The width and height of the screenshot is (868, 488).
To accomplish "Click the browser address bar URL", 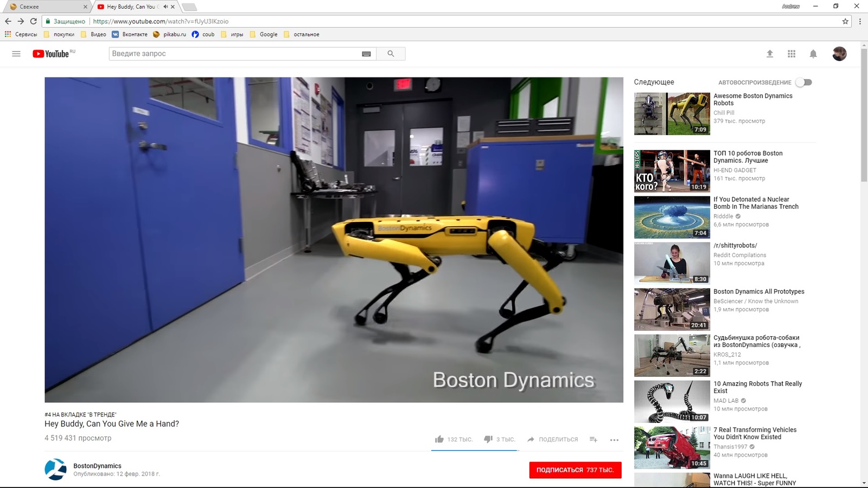I will tap(161, 21).
